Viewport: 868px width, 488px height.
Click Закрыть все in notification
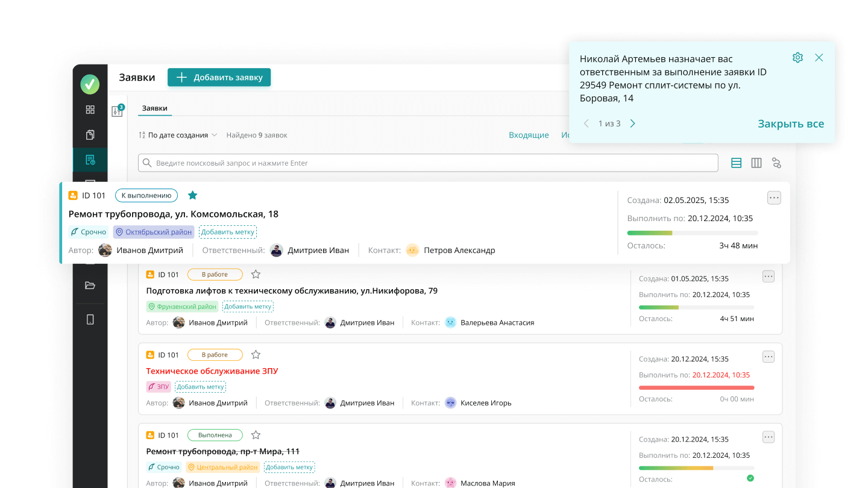791,124
